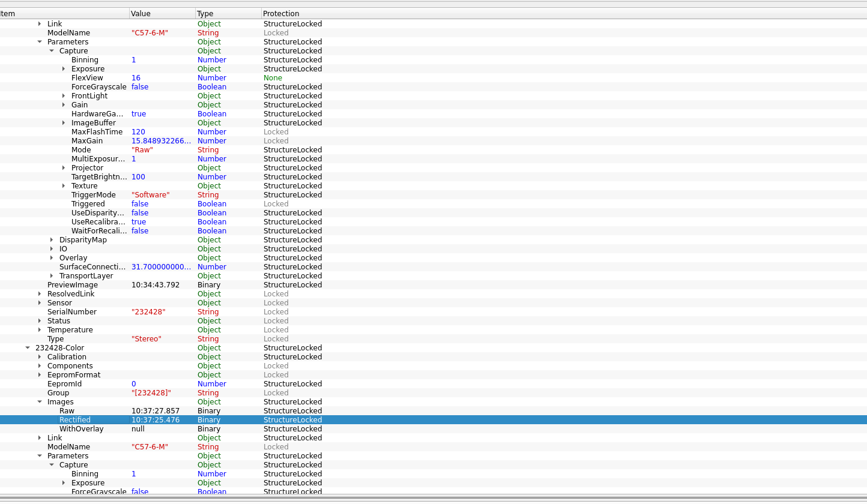The height and width of the screenshot is (504, 867).
Task: Expand the Temperature node
Action: tap(40, 330)
